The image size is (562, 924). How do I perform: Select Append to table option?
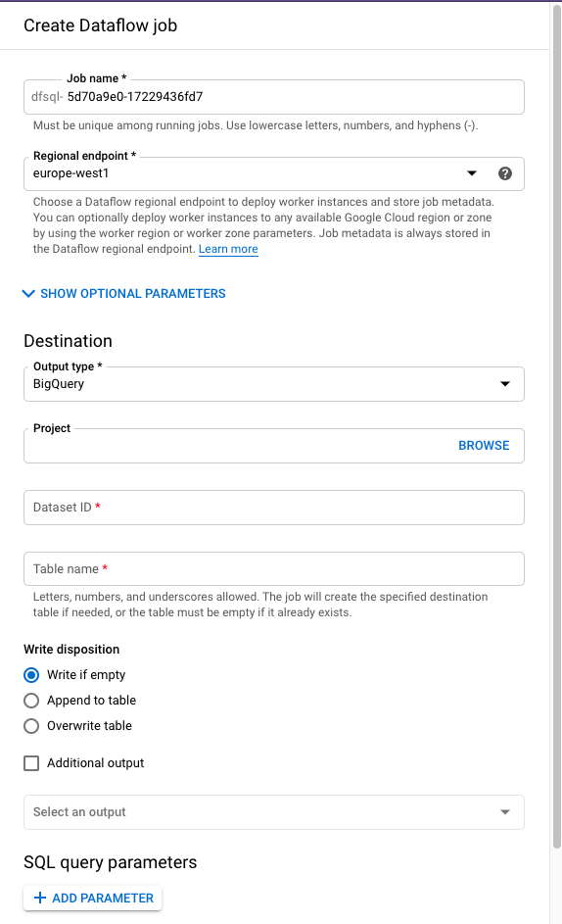click(x=31, y=700)
